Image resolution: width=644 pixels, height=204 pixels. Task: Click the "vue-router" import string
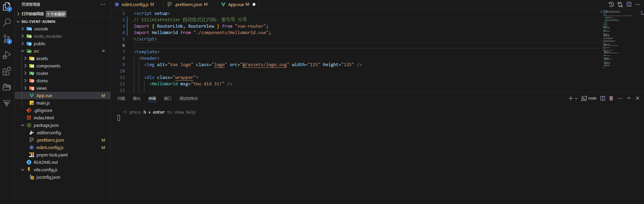coord(250,26)
